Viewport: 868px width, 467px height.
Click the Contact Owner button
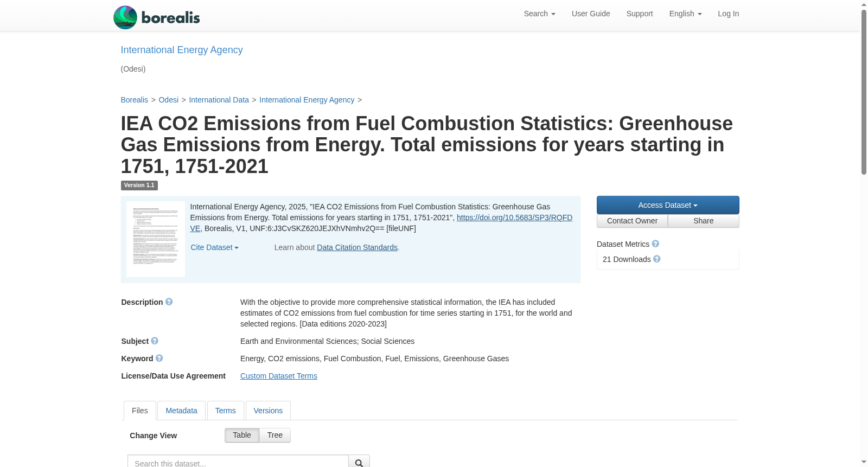point(632,221)
